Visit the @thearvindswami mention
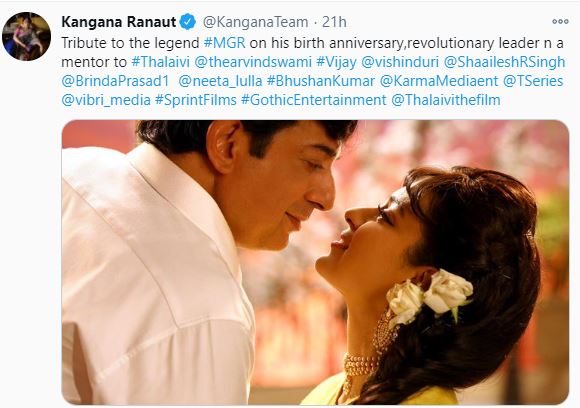Image resolution: width=580 pixels, height=408 pixels. tap(253, 62)
